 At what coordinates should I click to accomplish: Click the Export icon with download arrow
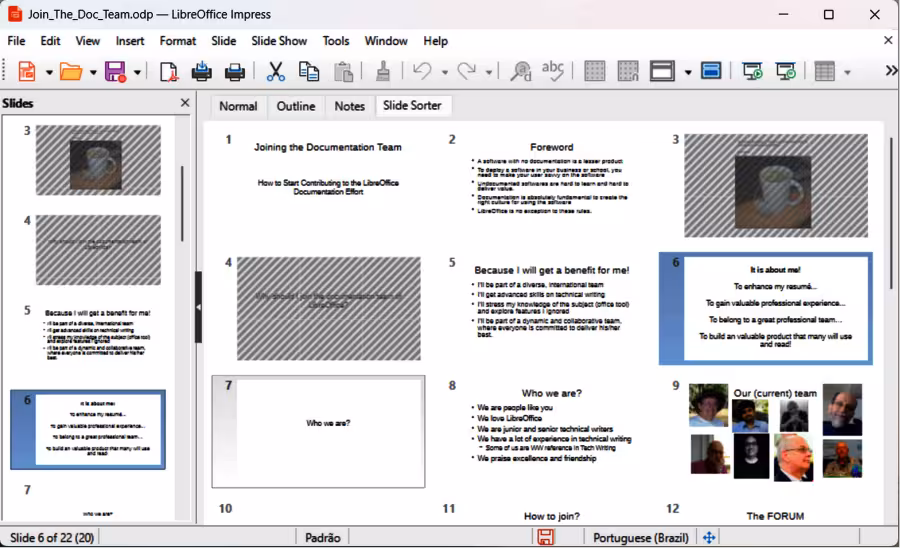point(201,72)
